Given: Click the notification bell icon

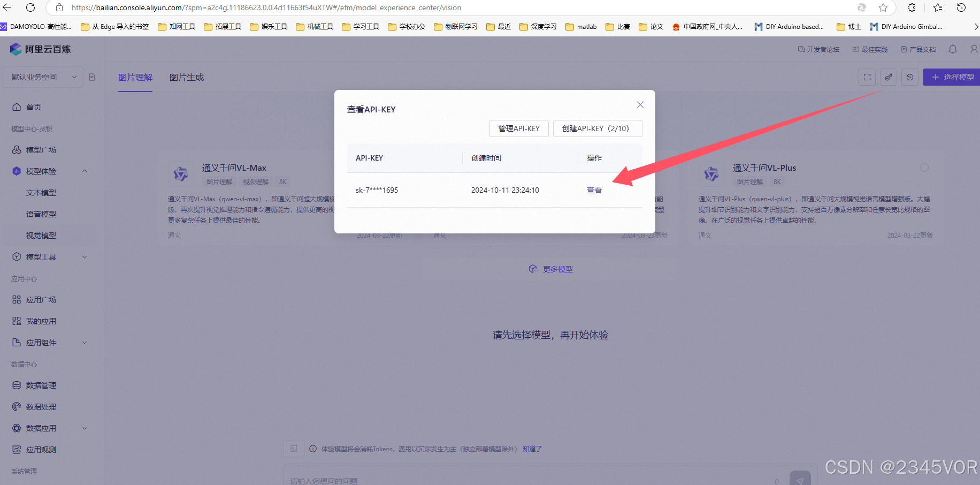Looking at the screenshot, I should coord(953,49).
